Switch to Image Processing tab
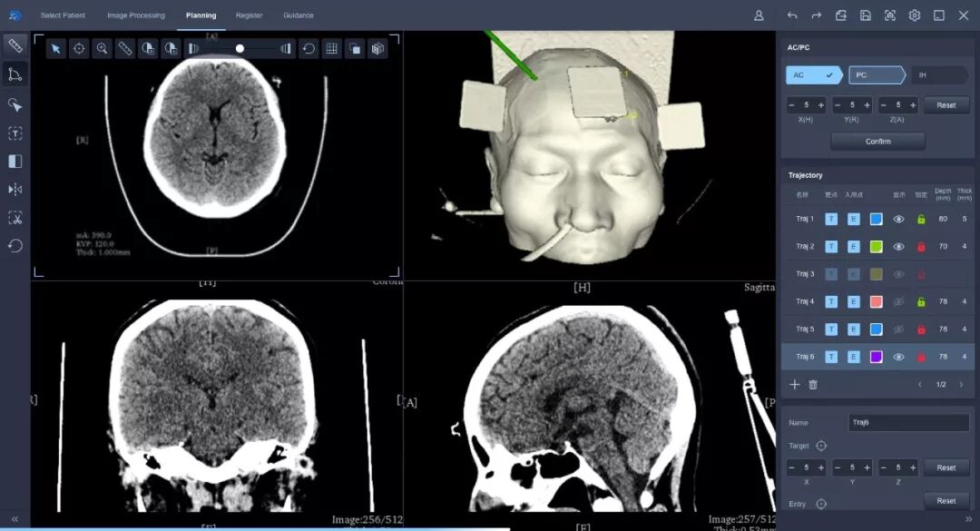The width and height of the screenshot is (980, 531). pyautogui.click(x=135, y=15)
